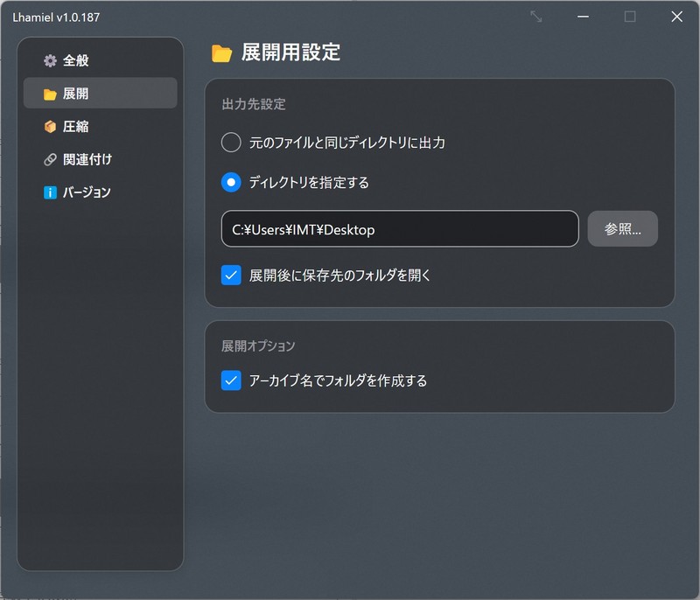
Task: Click the 展開オプション section label
Action: coord(258,345)
